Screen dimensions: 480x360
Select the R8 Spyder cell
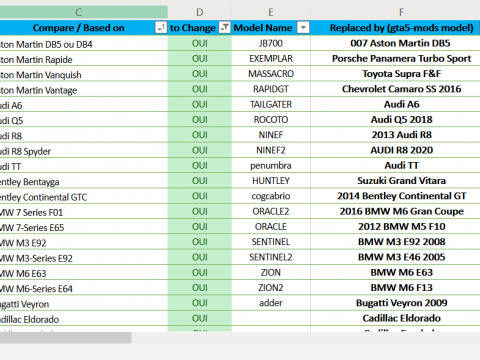84,150
